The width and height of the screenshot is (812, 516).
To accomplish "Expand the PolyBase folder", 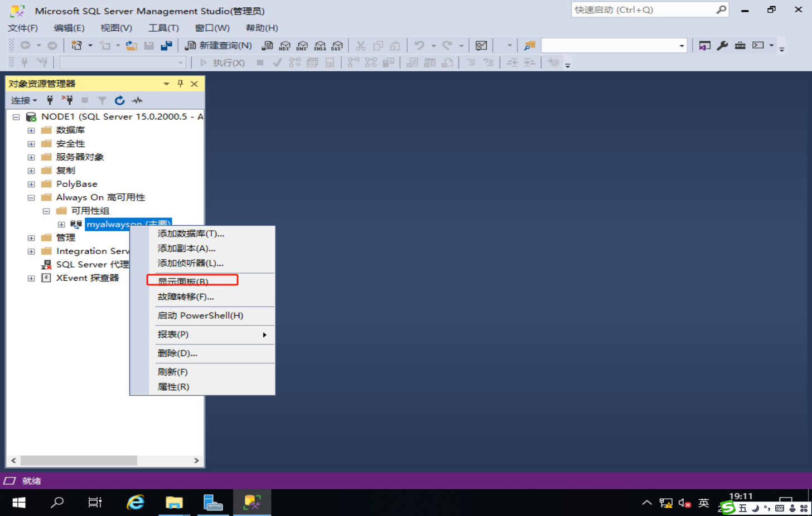I will coord(31,184).
